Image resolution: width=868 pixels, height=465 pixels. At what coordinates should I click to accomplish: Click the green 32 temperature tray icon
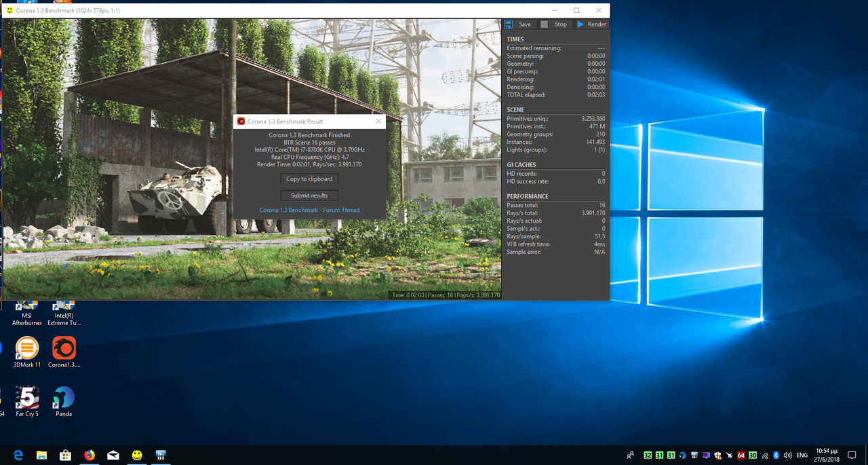[648, 455]
